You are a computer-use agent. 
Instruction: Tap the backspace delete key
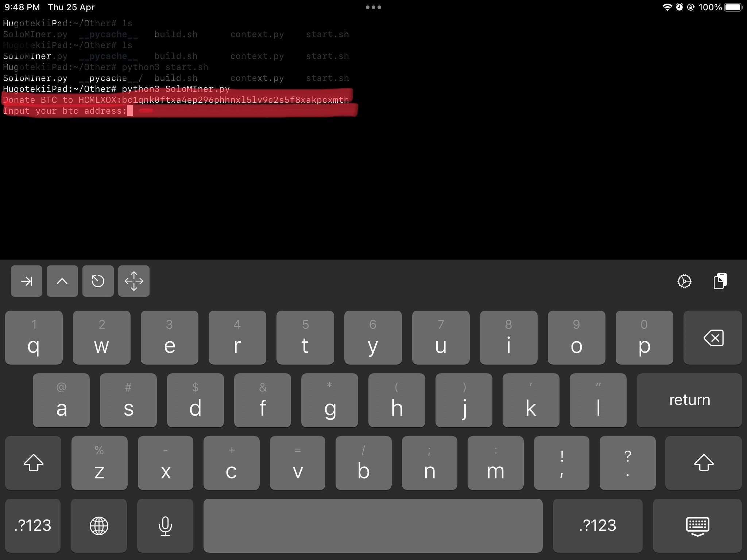click(x=713, y=338)
